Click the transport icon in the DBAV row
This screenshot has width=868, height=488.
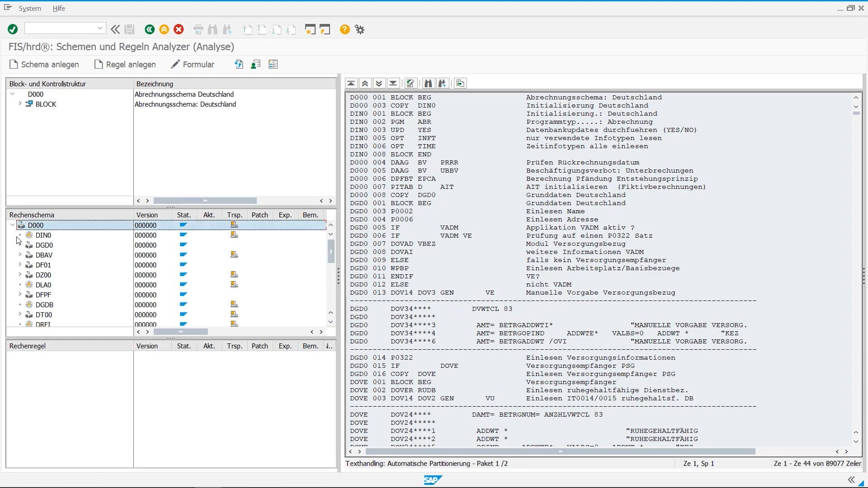click(x=234, y=255)
